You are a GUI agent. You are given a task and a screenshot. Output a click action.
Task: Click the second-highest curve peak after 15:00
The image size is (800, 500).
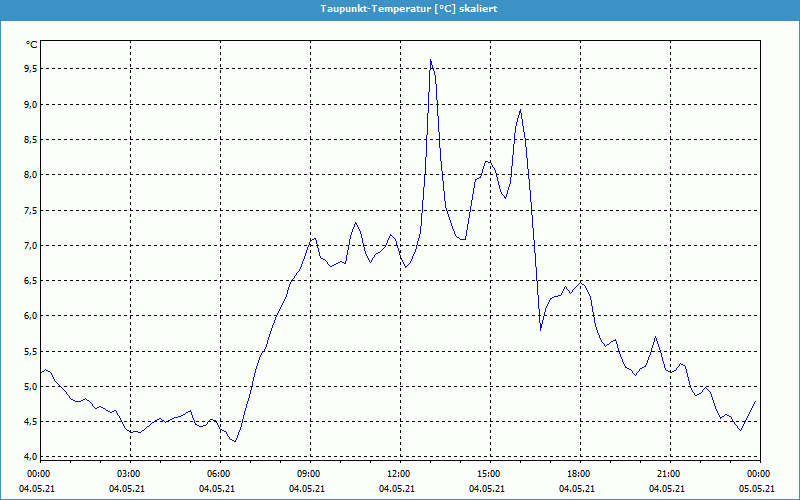pyautogui.click(x=520, y=110)
